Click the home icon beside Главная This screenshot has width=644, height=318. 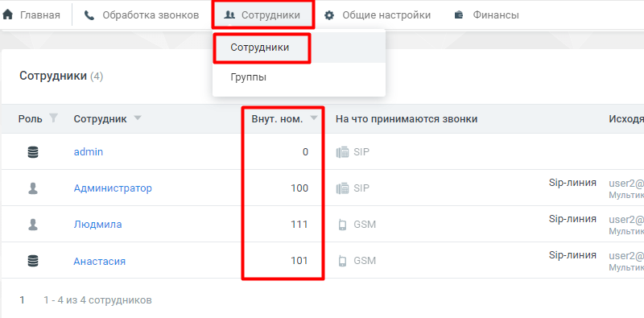click(x=7, y=14)
